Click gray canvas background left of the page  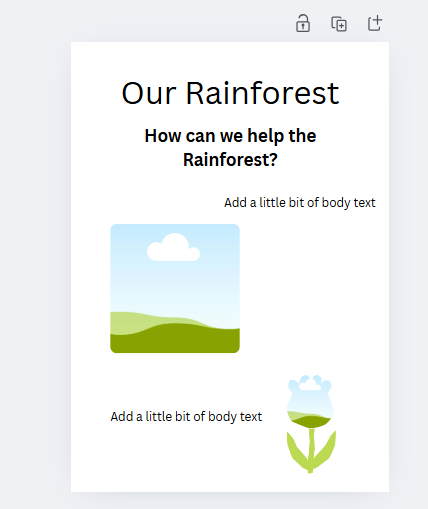pos(35,267)
